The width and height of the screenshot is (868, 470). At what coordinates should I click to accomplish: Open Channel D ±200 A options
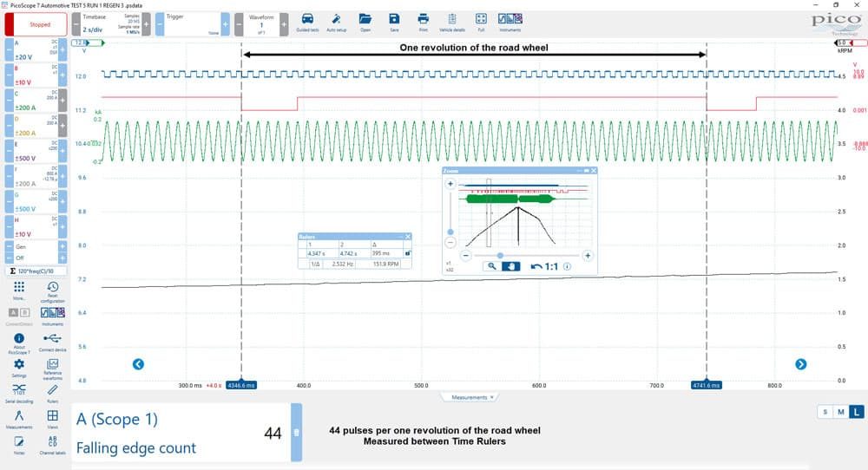pyautogui.click(x=36, y=126)
